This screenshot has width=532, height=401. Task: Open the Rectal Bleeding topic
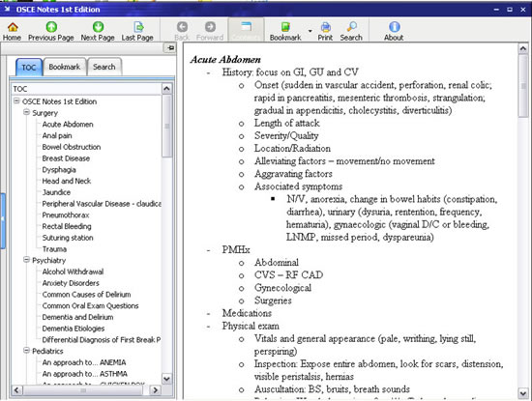pyautogui.click(x=67, y=226)
